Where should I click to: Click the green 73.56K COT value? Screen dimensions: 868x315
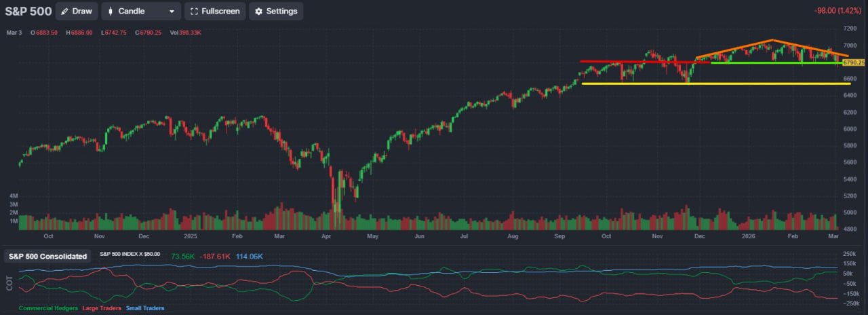pyautogui.click(x=183, y=257)
